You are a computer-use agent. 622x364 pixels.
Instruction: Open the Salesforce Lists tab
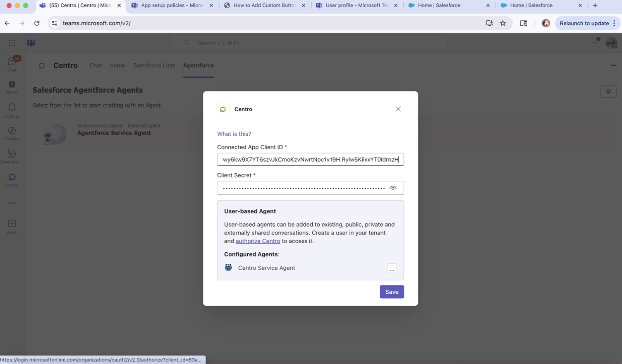pos(154,65)
